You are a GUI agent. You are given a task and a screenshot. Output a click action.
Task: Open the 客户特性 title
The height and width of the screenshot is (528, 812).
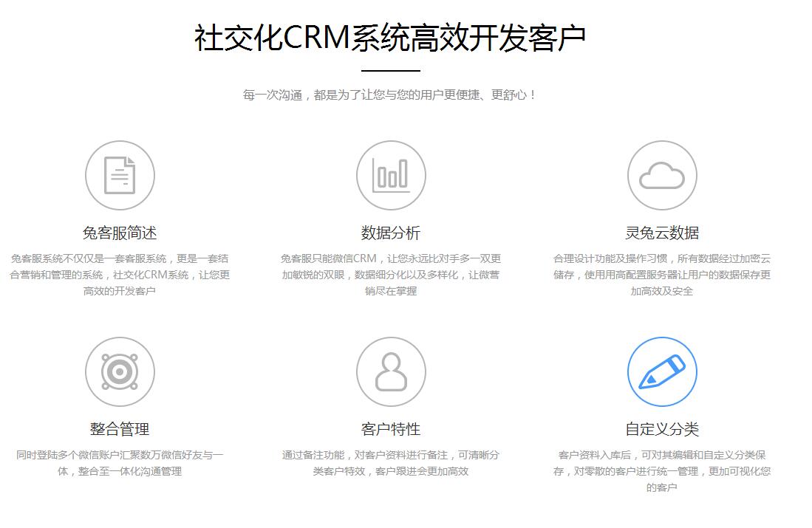point(391,429)
